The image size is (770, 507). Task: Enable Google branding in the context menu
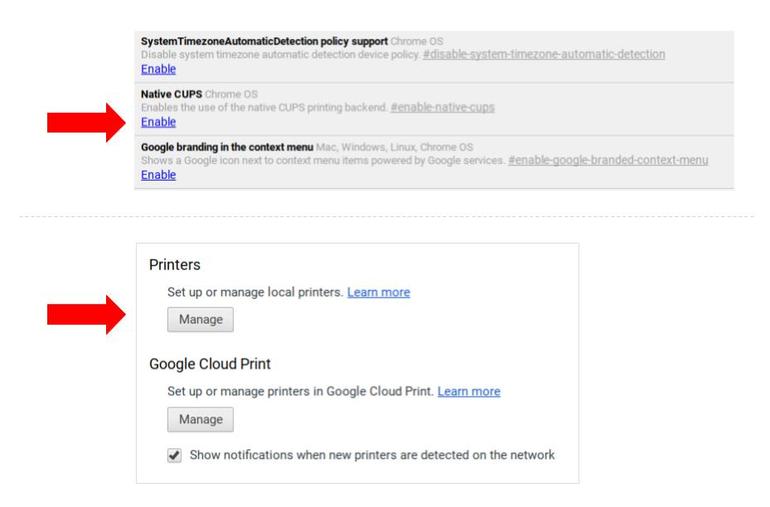(x=159, y=175)
